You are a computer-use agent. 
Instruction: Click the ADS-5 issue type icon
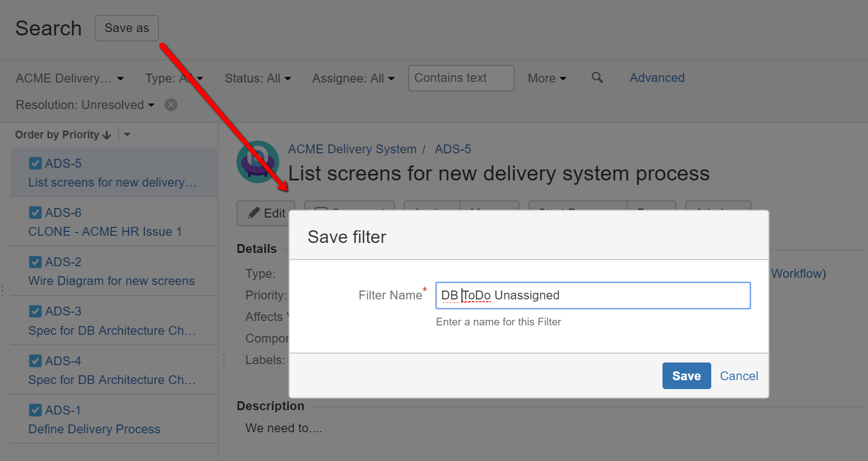[x=35, y=163]
